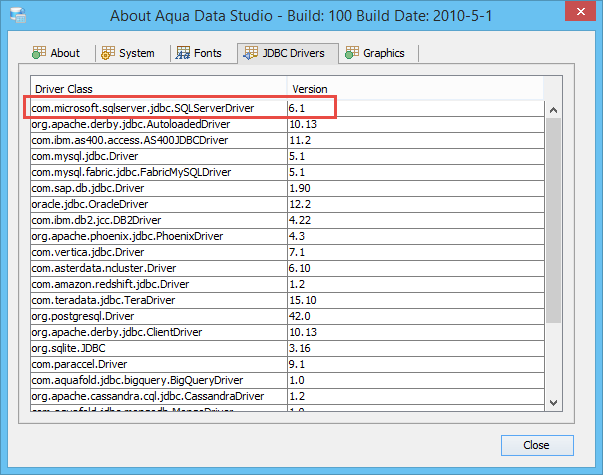Select org.apache.derby.jdbc.ClientDriver row
The width and height of the screenshot is (603, 475).
pyautogui.click(x=287, y=332)
